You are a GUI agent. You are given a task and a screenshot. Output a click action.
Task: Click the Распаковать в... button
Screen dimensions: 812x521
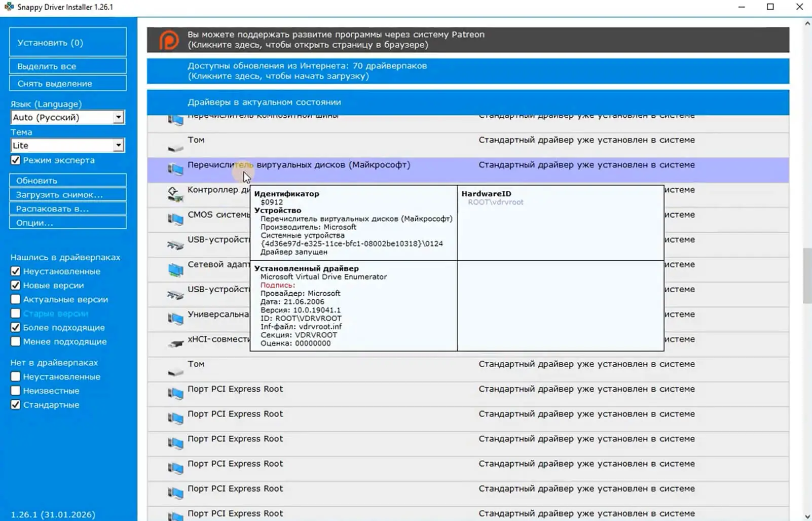tap(67, 209)
